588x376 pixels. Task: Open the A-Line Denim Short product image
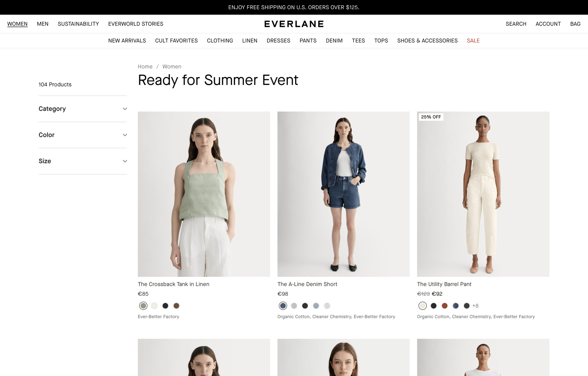pos(343,194)
